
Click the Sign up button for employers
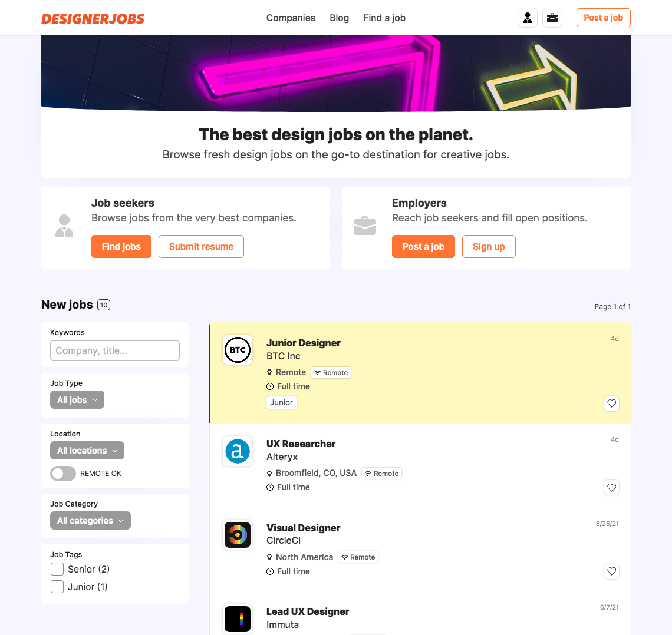(x=489, y=247)
